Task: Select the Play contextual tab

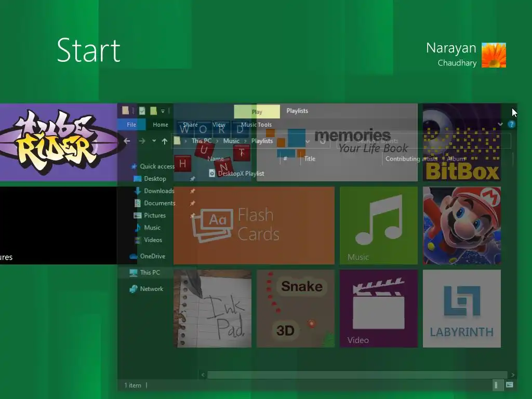Action: 257,112
